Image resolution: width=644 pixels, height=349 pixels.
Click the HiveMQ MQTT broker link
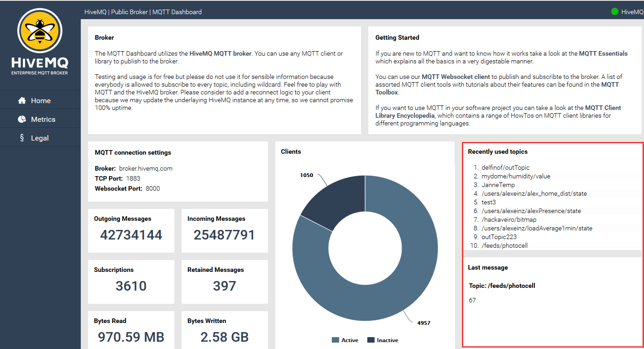(220, 53)
